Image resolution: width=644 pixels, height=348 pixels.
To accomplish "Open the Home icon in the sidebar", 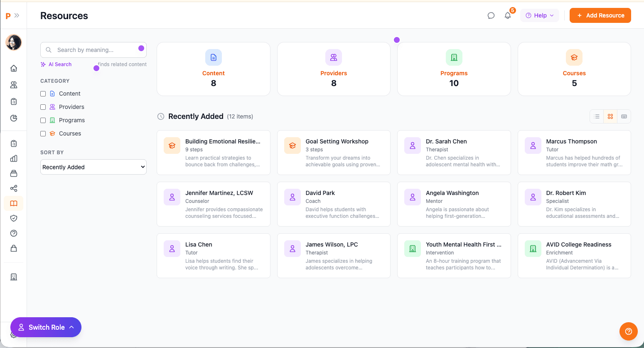I will pyautogui.click(x=14, y=68).
